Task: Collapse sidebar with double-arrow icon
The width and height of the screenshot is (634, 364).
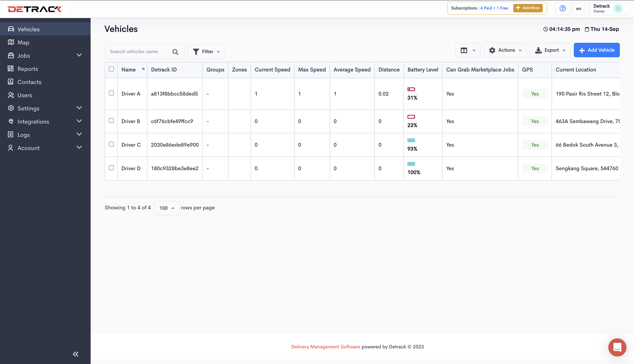Action: coord(76,354)
